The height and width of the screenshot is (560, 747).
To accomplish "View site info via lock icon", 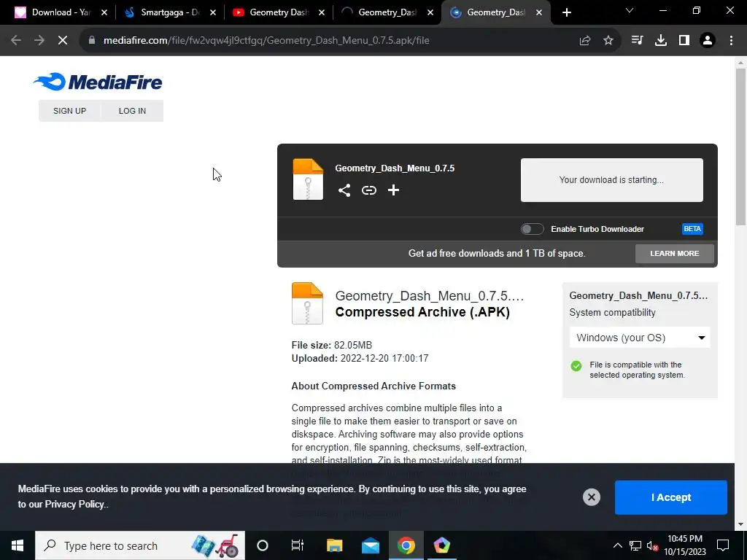I will [x=92, y=41].
